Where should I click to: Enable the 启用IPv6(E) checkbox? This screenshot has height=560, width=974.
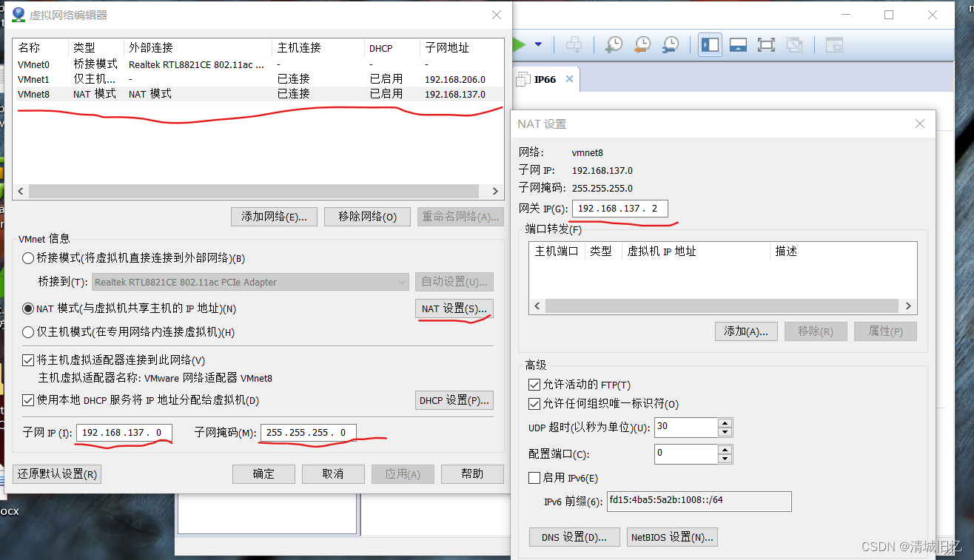coord(534,478)
